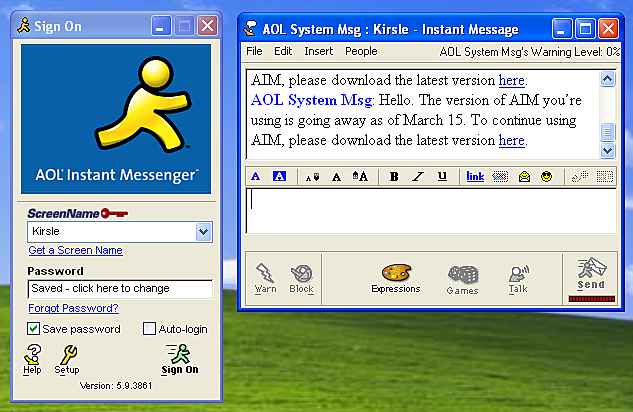Select the normal font size A icon
633x412 pixels.
coord(336,177)
